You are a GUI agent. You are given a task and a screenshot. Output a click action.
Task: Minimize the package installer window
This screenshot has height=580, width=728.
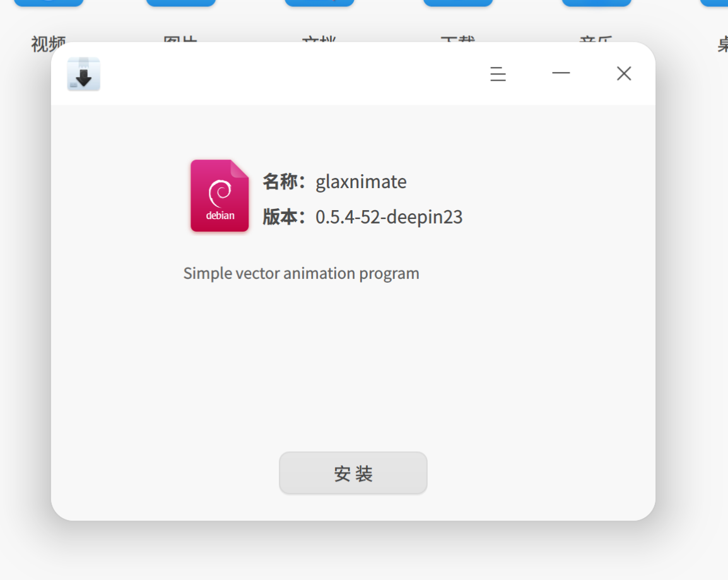point(561,73)
